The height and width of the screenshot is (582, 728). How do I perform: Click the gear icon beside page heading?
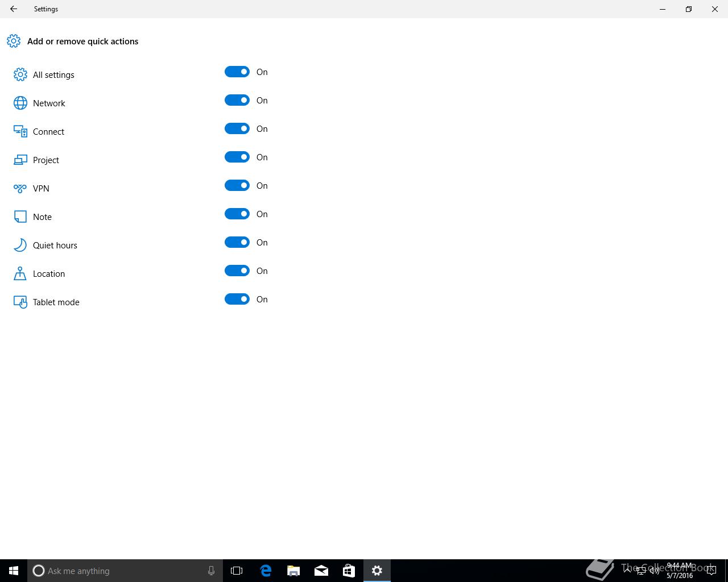(14, 41)
